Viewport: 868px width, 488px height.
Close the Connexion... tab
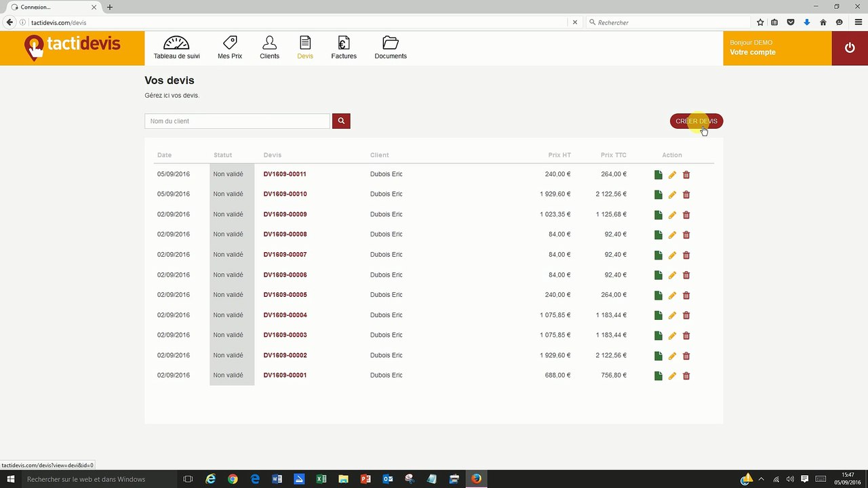(94, 7)
